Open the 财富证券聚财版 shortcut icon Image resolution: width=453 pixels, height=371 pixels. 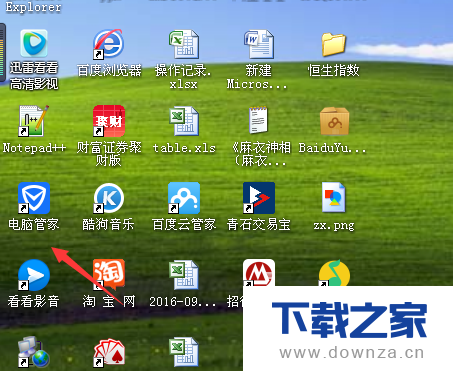click(x=109, y=121)
